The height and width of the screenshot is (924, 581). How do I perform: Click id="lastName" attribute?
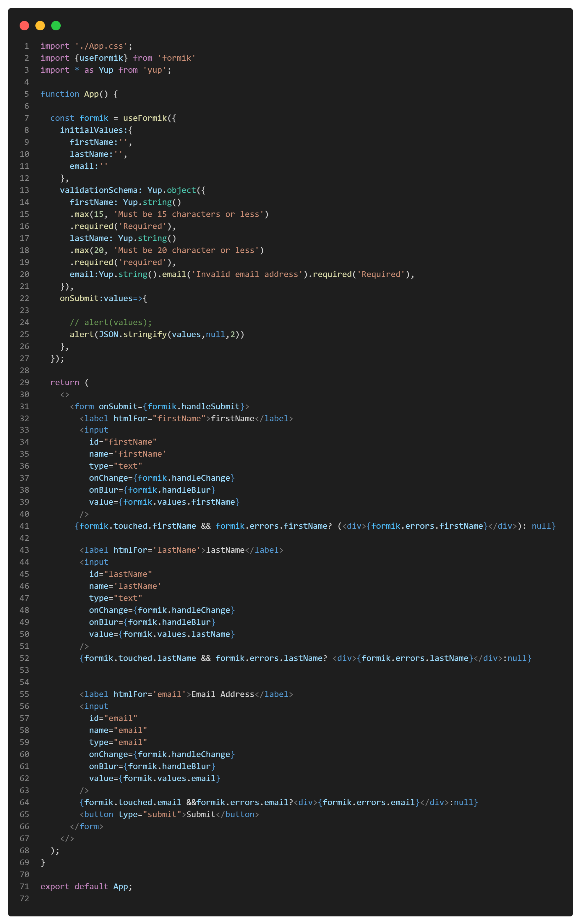pyautogui.click(x=121, y=574)
